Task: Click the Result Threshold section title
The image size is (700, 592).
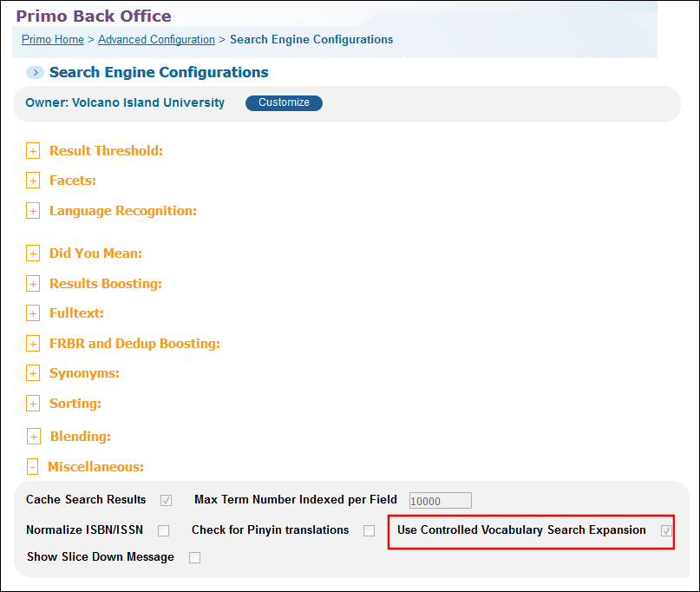Action: (106, 151)
